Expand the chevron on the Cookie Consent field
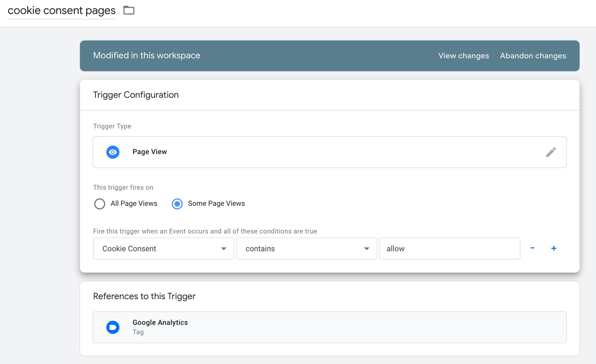Image resolution: width=596 pixels, height=364 pixels. [224, 249]
